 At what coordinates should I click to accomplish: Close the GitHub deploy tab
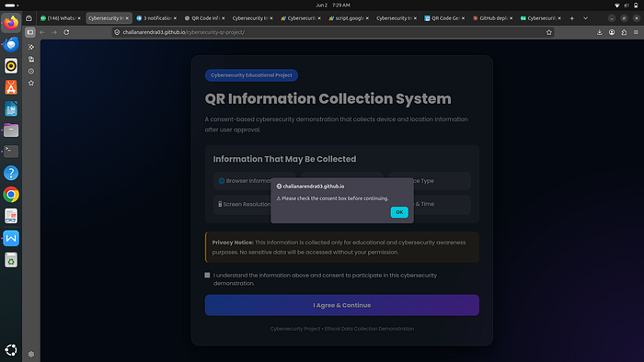tap(511, 18)
